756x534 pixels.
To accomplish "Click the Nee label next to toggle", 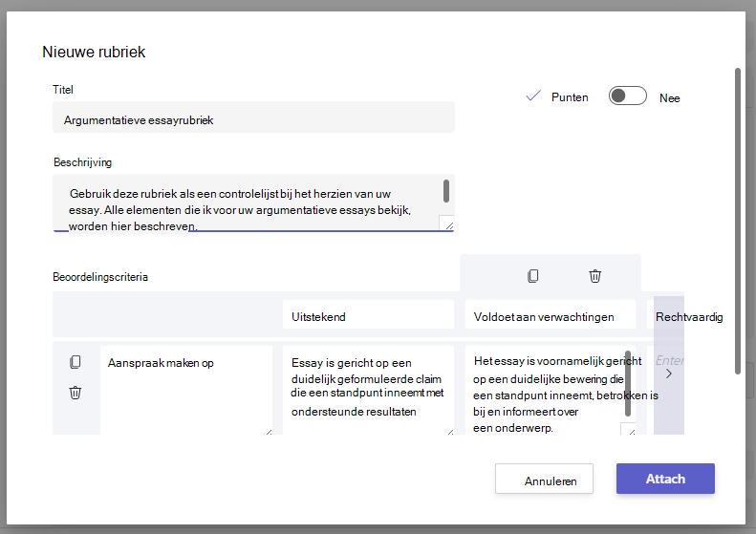I will [x=670, y=98].
